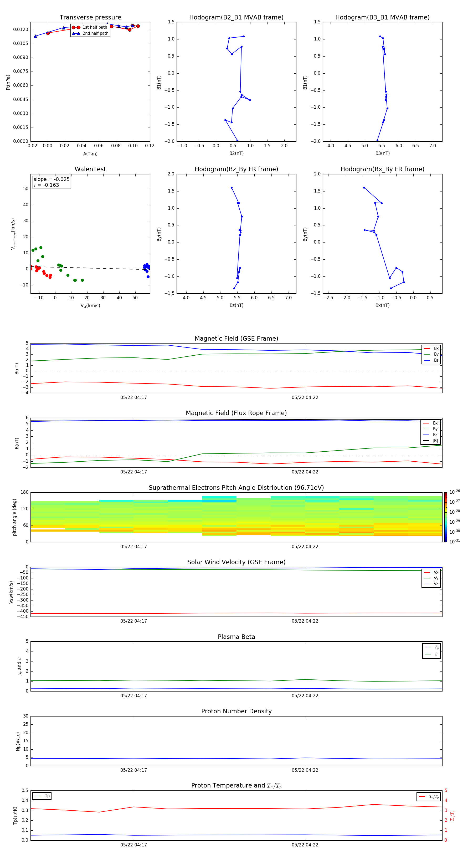Click '05/22 04:17' tick under GSE magnetic field
Viewport: 473px width, 868px height.
coord(134,398)
